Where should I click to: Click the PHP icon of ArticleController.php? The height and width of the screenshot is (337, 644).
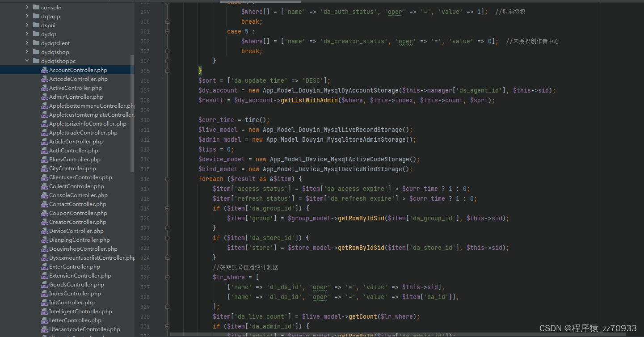pos(44,141)
